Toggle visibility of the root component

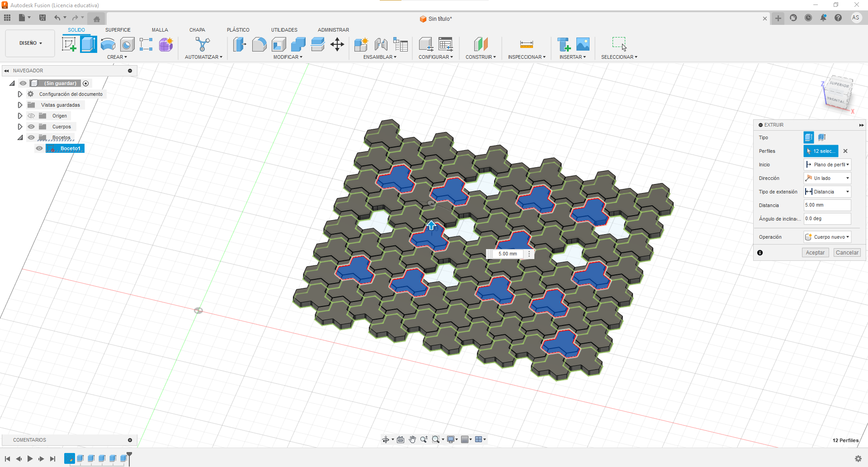tap(23, 83)
